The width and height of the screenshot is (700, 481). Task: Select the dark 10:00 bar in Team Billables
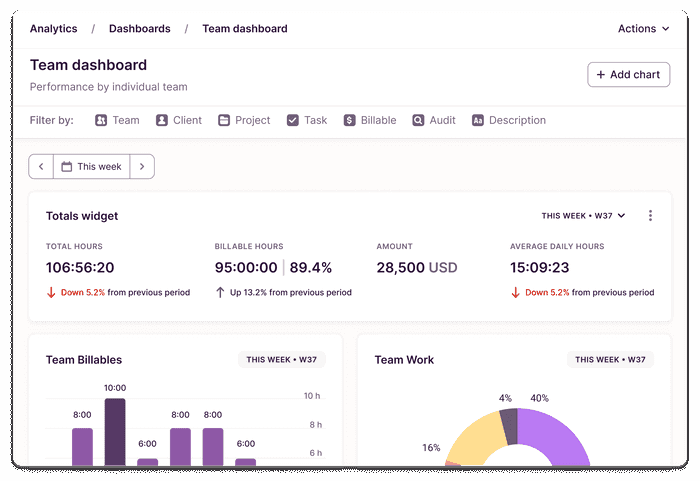115,432
